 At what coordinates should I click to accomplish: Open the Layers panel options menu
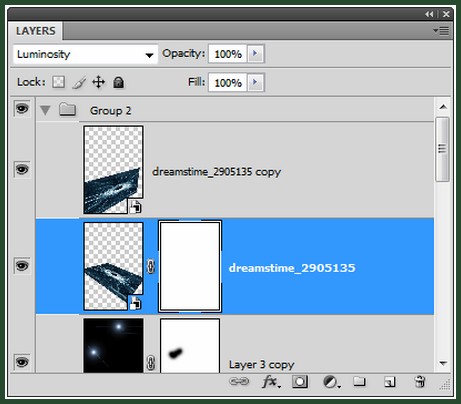(x=441, y=31)
